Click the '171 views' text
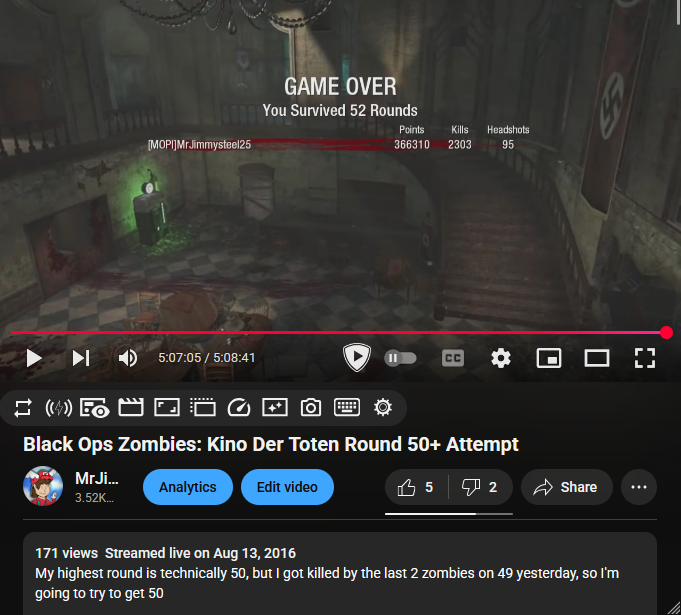The width and height of the screenshot is (681, 615). [66, 553]
